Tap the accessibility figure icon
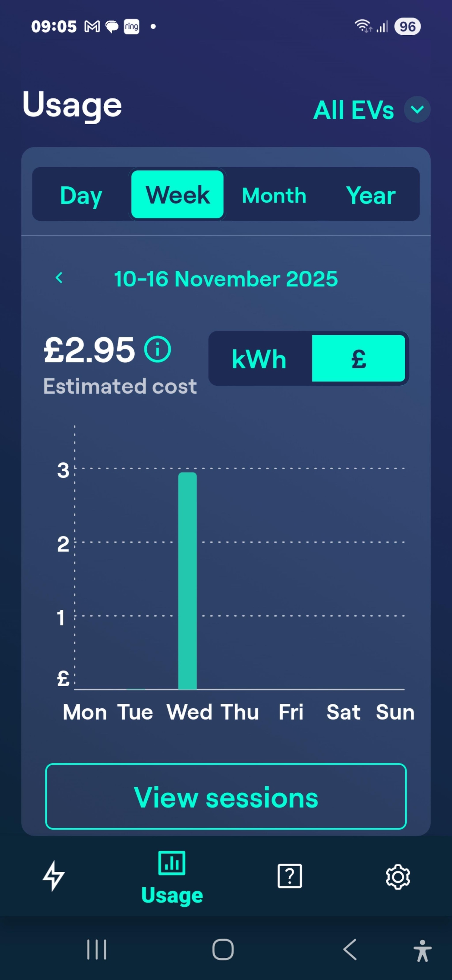 422,950
